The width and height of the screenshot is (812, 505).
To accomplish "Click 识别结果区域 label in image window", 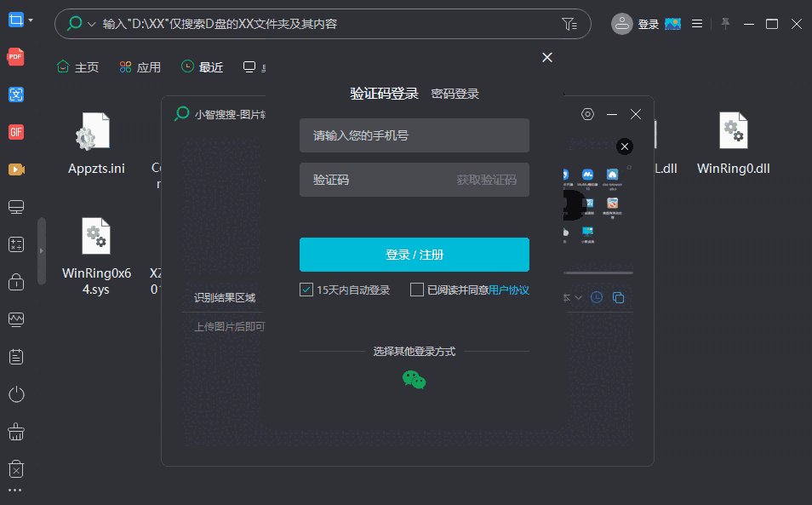I will [x=224, y=298].
